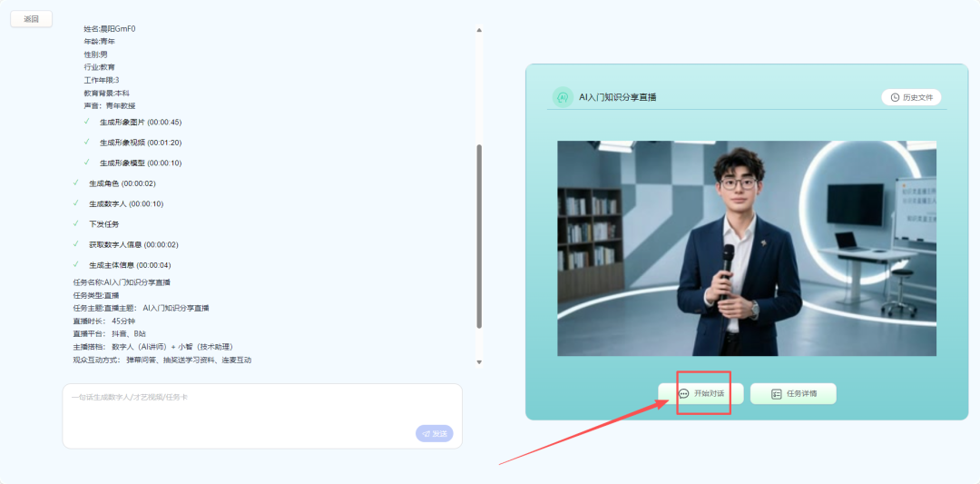Click the chat bubble icon in 开始对话
The image size is (980, 484).
point(684,394)
